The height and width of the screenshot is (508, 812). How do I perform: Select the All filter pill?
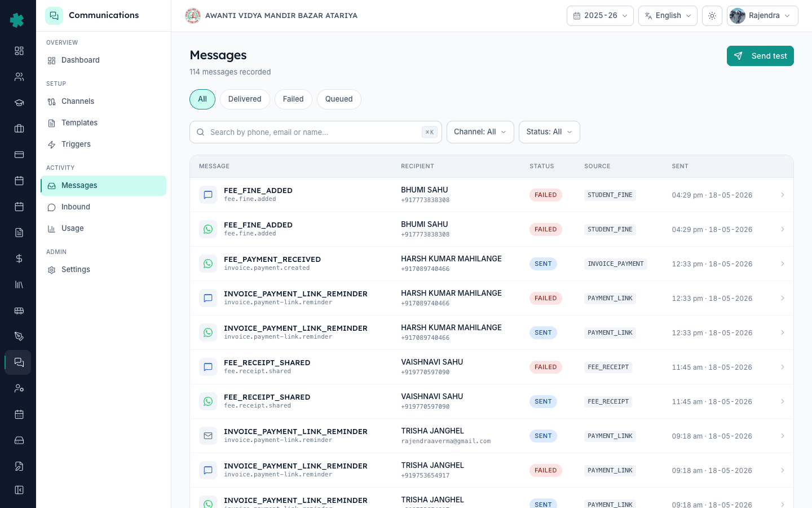click(x=202, y=99)
